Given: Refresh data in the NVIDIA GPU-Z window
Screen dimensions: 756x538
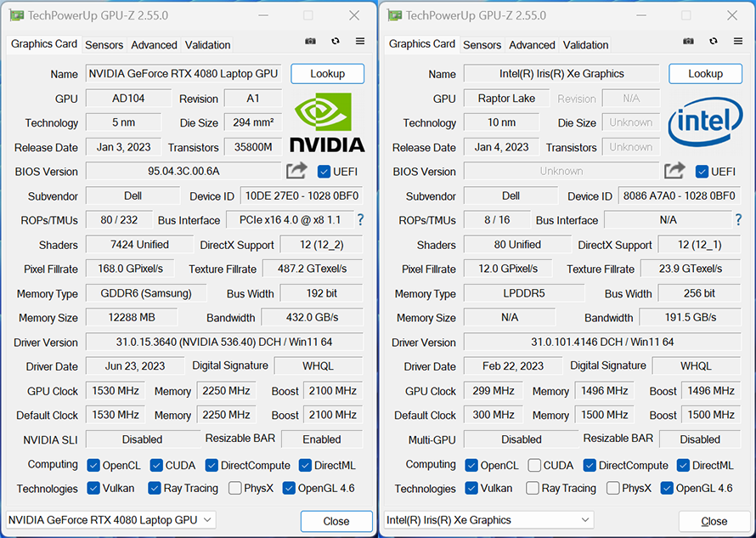Looking at the screenshot, I should coord(335,42).
